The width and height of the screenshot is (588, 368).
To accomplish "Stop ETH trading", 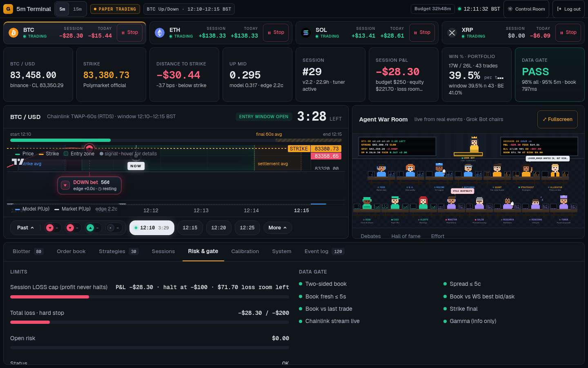I will (x=276, y=32).
